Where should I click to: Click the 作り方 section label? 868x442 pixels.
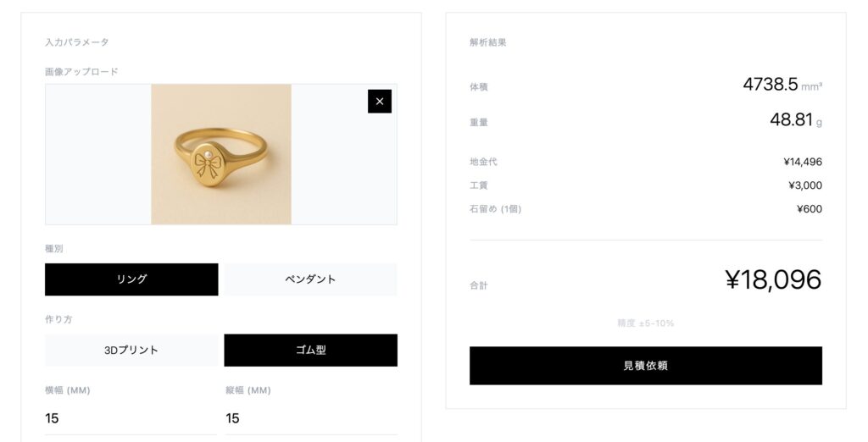pos(58,319)
